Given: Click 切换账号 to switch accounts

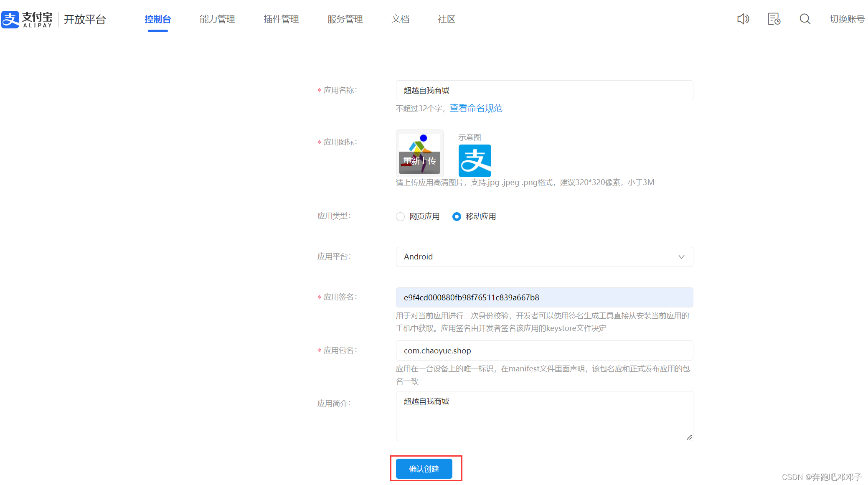Looking at the screenshot, I should click(x=847, y=19).
